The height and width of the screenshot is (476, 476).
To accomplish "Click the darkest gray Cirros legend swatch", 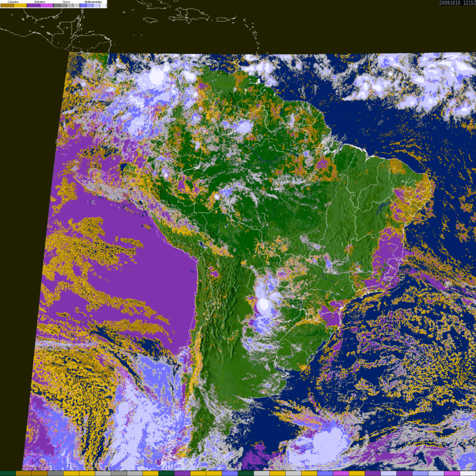I will click(57, 5).
